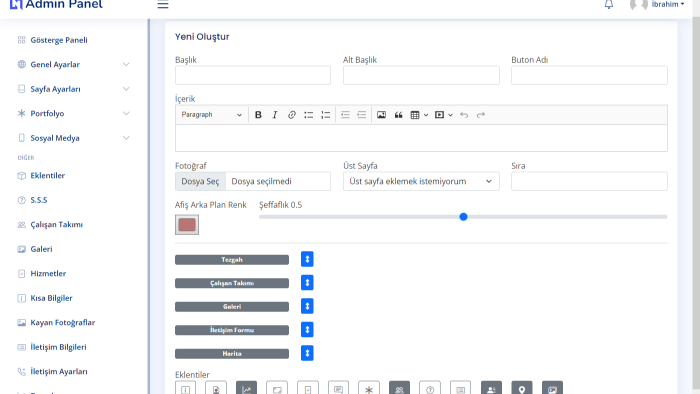
Task: Add a block quote in the editor
Action: tap(398, 115)
